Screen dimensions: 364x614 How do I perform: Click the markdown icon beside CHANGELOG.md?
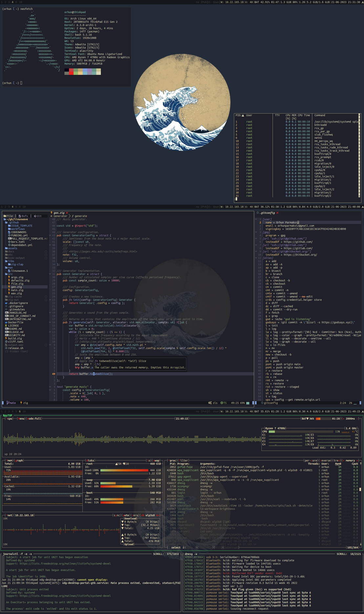(x=7, y=313)
